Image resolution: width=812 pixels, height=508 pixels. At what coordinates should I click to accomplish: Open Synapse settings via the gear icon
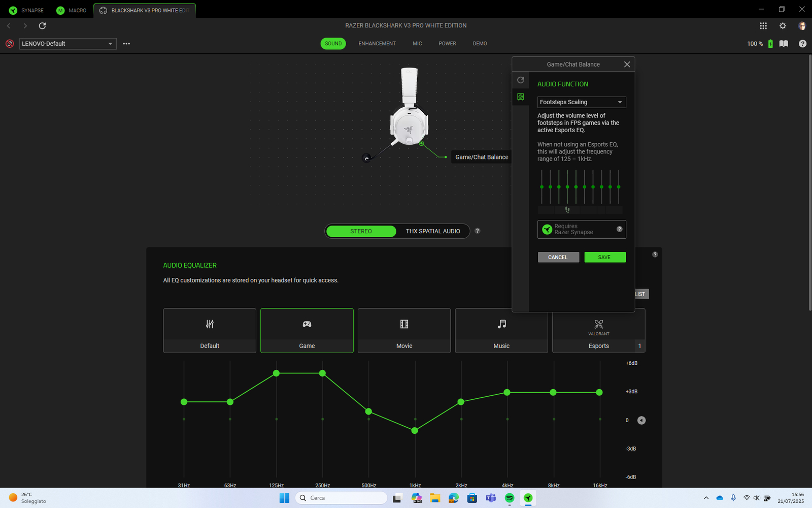tap(783, 26)
